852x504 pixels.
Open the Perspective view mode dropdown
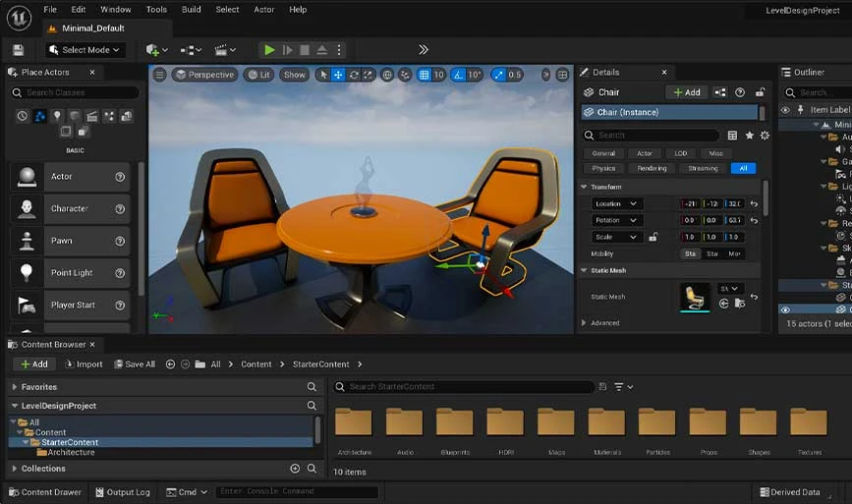[x=204, y=75]
